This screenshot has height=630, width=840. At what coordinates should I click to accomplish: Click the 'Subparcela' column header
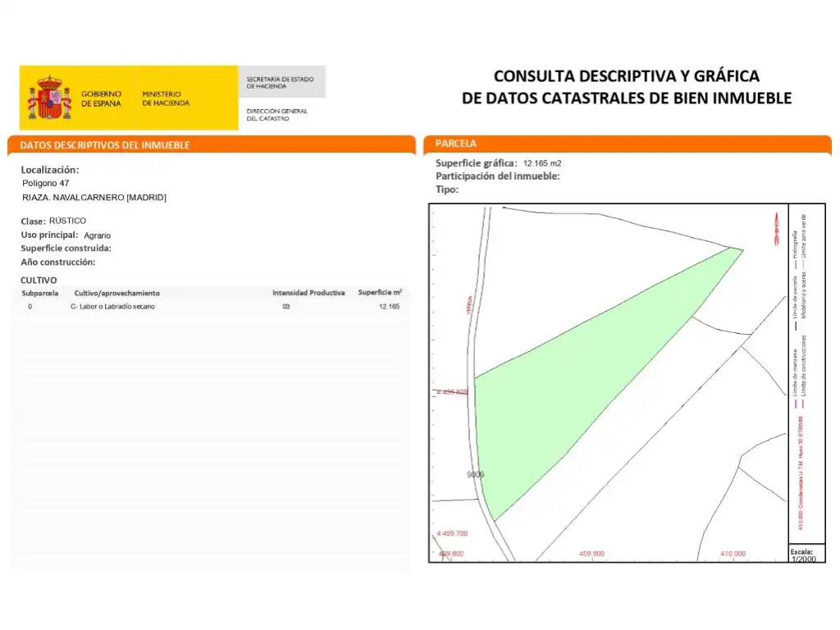pyautogui.click(x=39, y=293)
